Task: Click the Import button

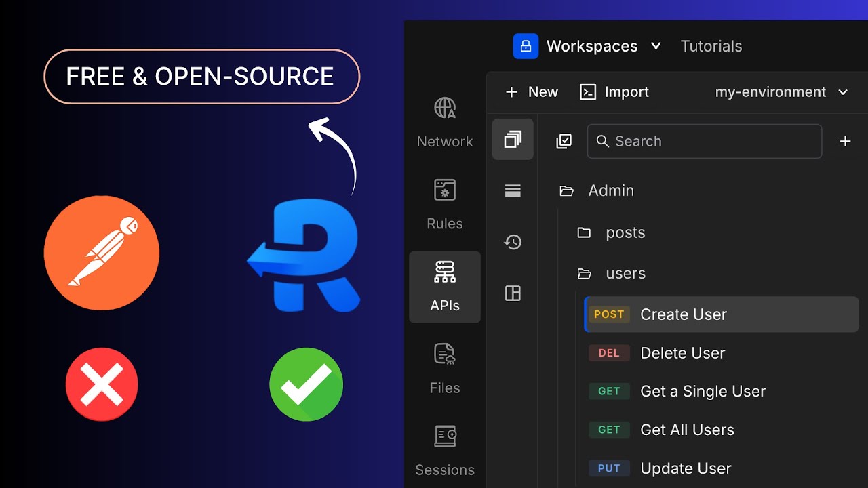Action: click(614, 92)
